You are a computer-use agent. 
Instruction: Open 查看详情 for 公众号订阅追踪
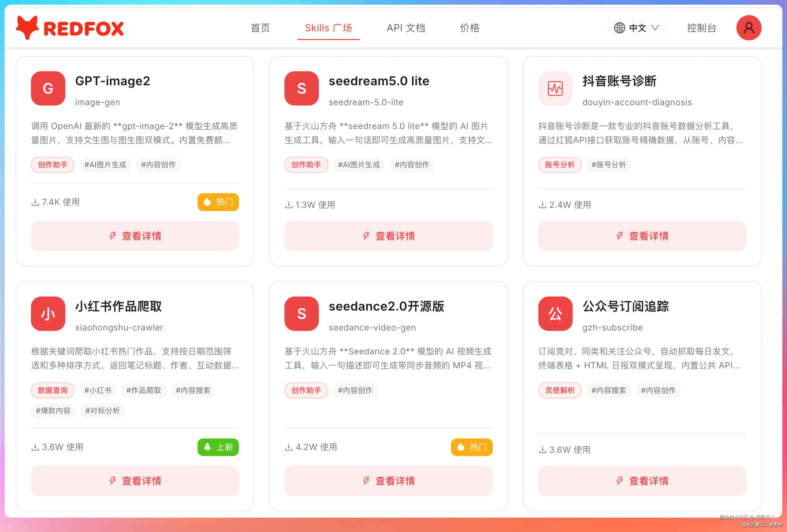(642, 481)
